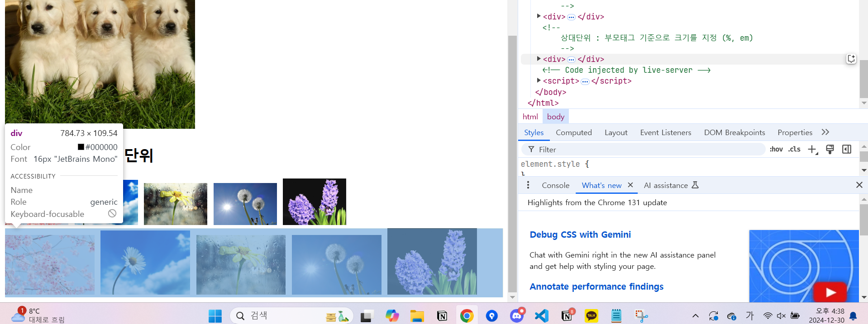The image size is (868, 324).
Task: Click the page vertical scrollbar thumb
Action: click(x=512, y=164)
